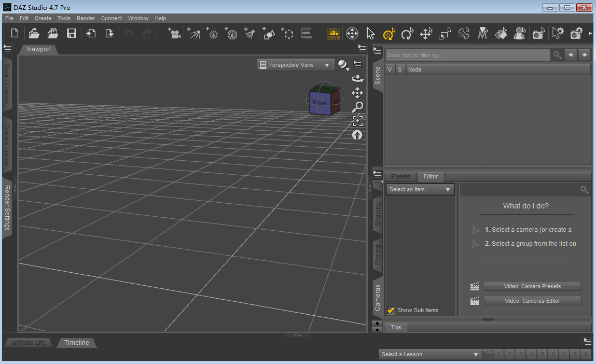Select the Joint Editor bone tool

464,33
